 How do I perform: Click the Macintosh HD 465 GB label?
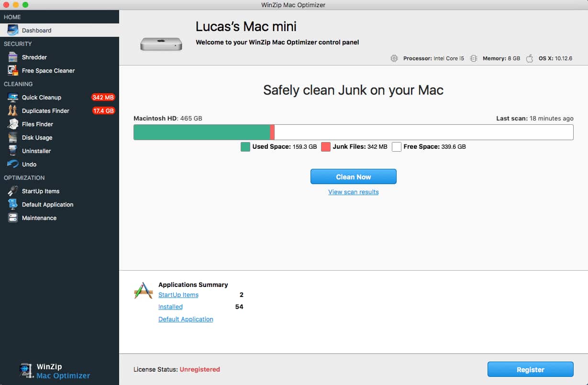(168, 118)
